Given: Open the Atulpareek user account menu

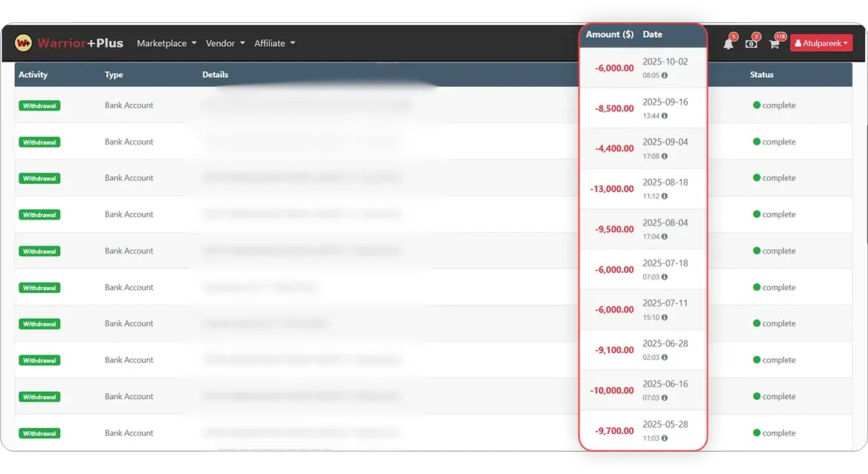Looking at the screenshot, I should point(821,43).
